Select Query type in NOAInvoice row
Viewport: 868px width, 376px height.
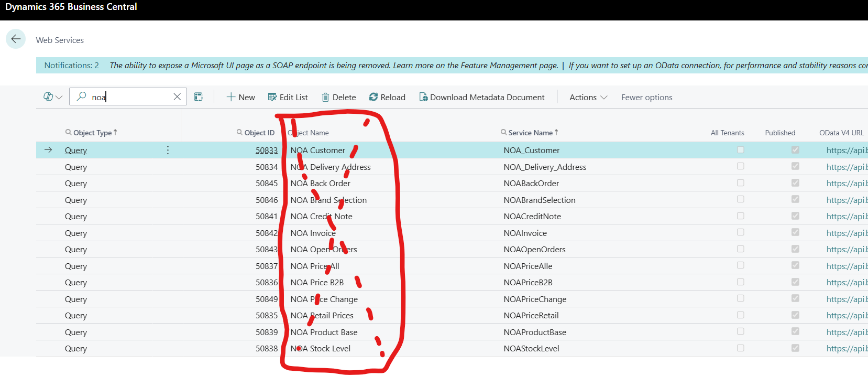tap(76, 233)
